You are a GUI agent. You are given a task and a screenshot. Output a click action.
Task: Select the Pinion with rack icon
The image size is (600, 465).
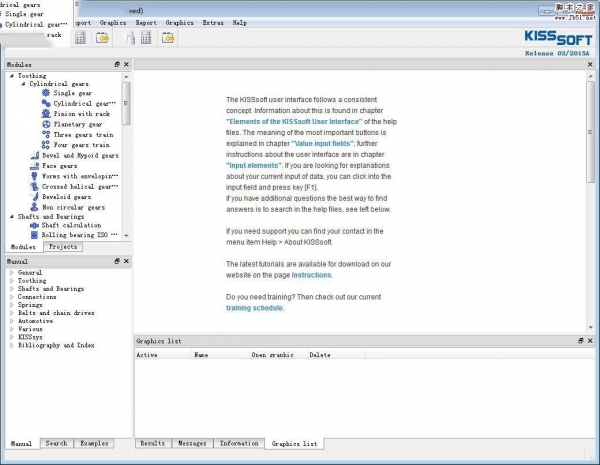pyautogui.click(x=46, y=114)
